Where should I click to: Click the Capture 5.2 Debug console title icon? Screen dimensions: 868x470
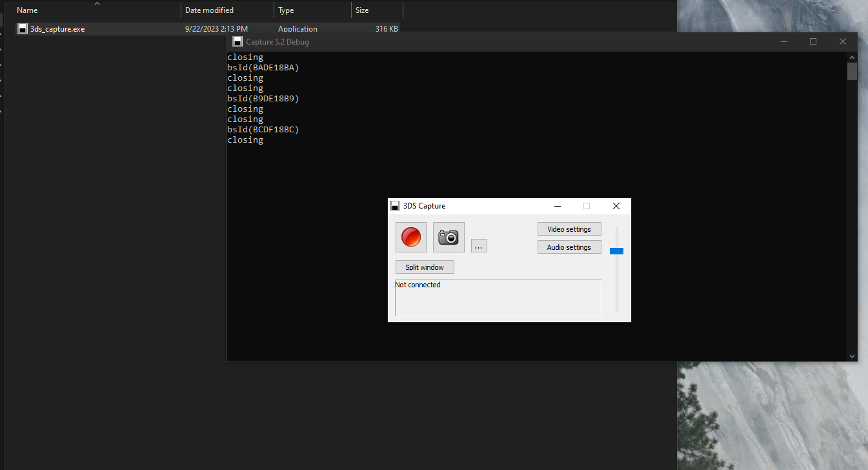pyautogui.click(x=237, y=42)
